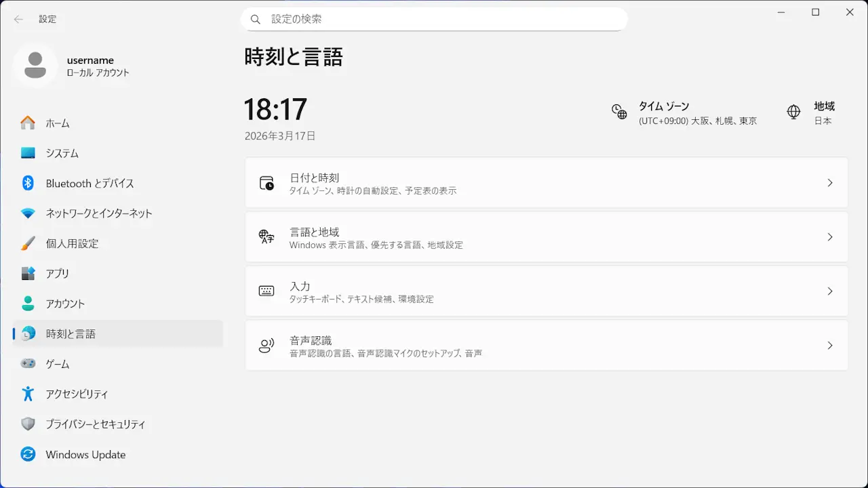Open 音声認識 using its chevron arrow
The width and height of the screenshot is (868, 488).
[829, 346]
